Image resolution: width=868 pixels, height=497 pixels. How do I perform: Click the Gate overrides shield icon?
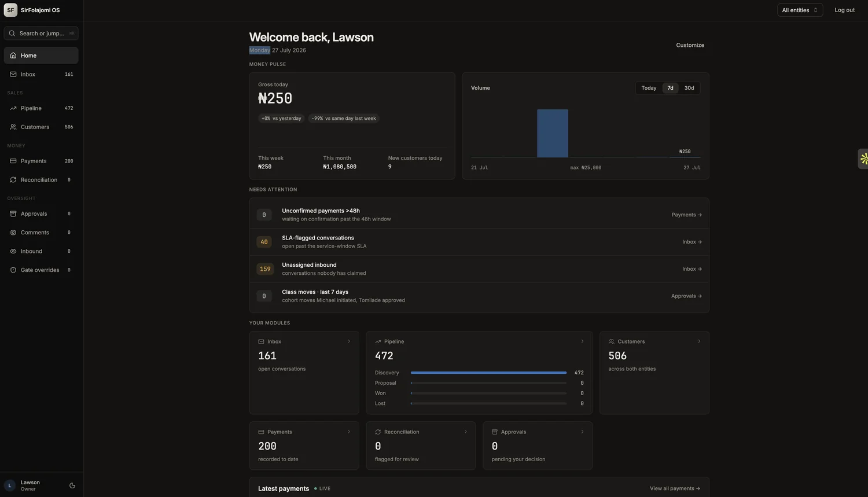click(13, 270)
